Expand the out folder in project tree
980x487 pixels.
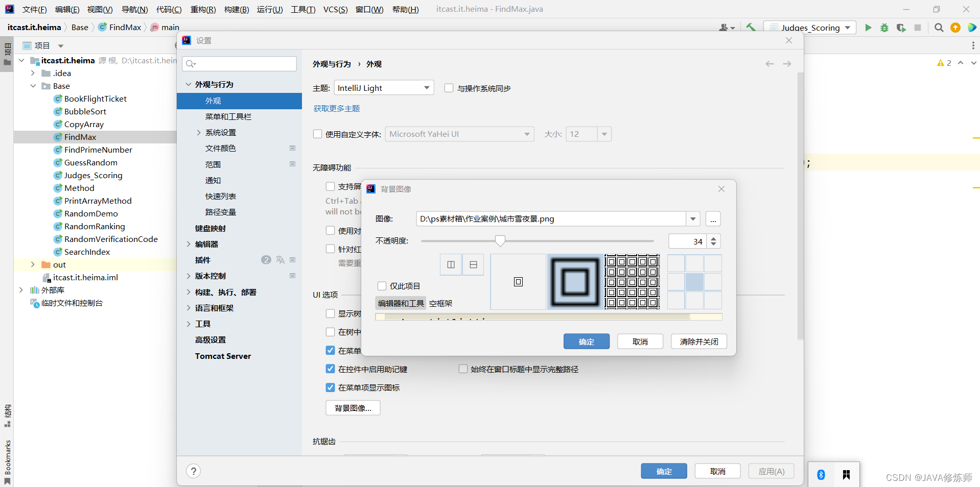click(x=33, y=264)
